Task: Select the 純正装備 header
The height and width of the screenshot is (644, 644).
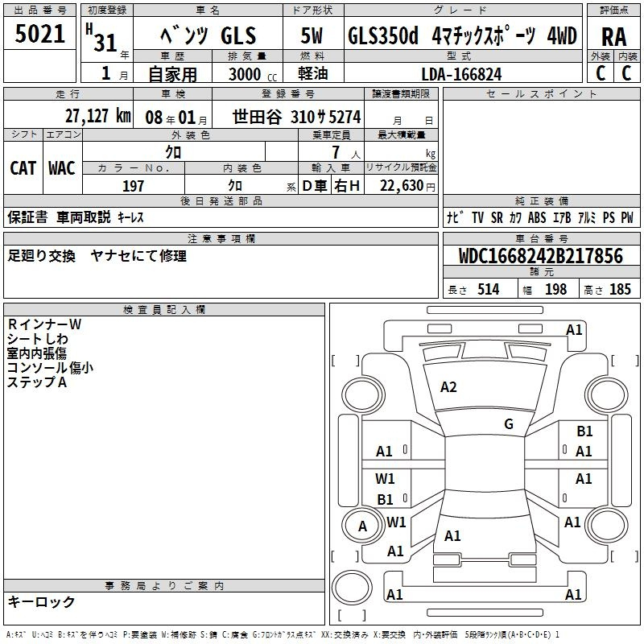Action: click(541, 200)
